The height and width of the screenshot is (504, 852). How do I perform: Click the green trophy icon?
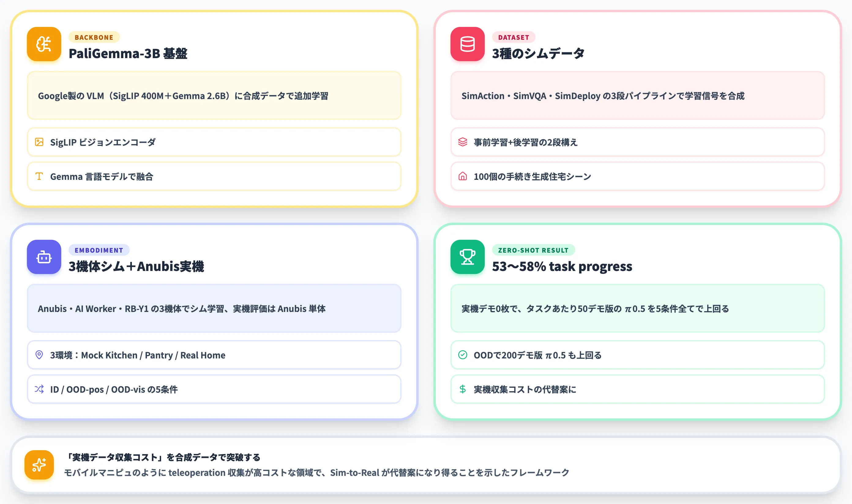[x=467, y=257]
